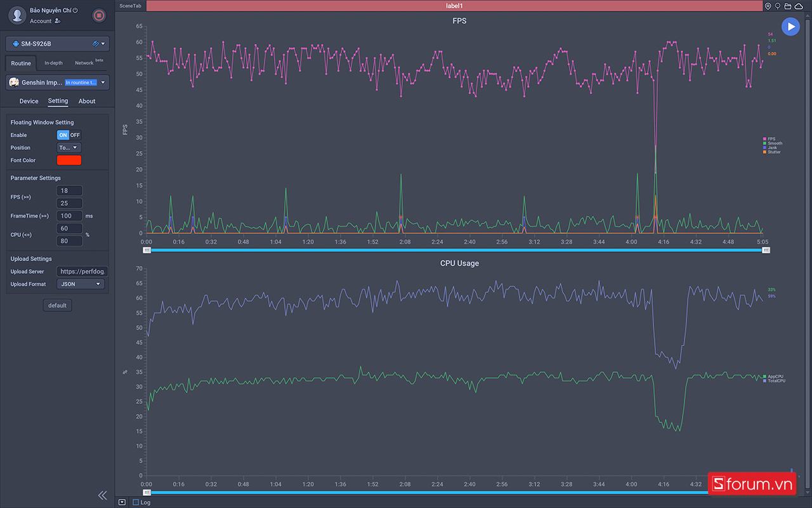This screenshot has width=812, height=508.
Task: Click the CPU Usage chart title
Action: tap(459, 263)
